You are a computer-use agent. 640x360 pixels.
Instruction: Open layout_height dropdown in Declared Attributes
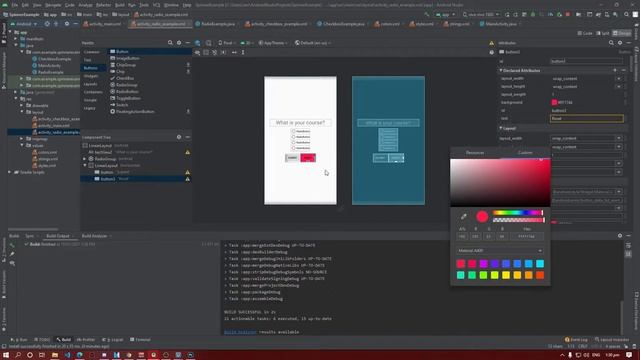tap(619, 87)
